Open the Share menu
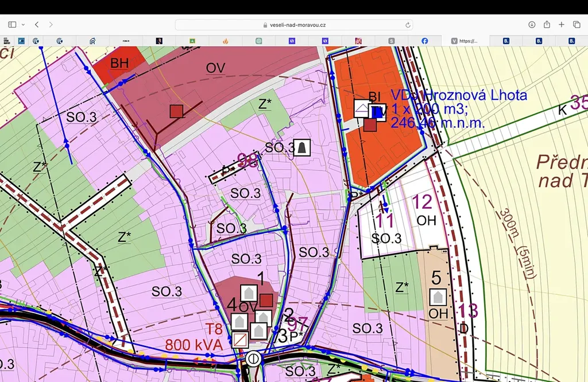 coord(547,25)
